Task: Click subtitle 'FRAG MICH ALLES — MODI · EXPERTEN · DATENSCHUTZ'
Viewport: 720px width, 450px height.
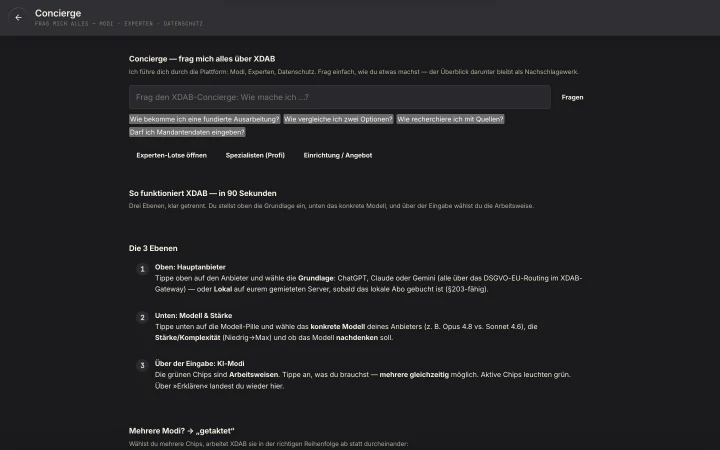Action: pyautogui.click(x=118, y=23)
